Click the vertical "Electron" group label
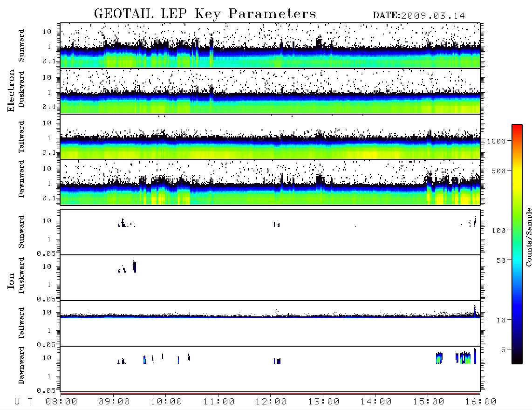 11,90
